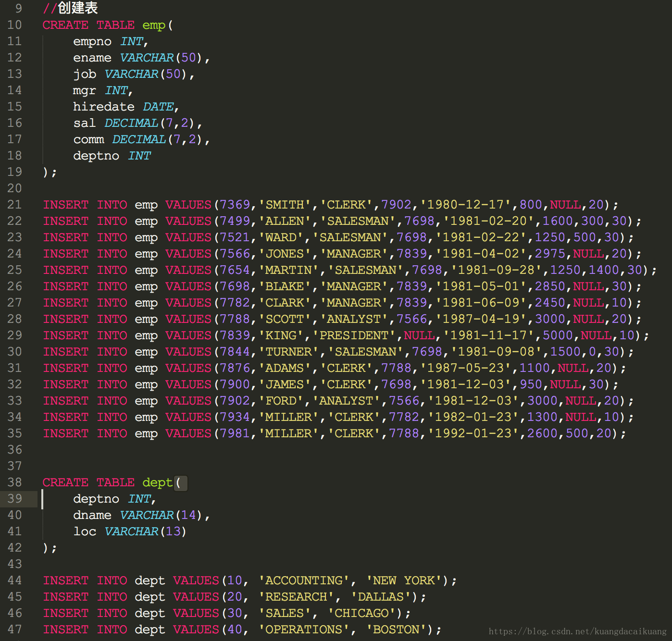Click employee number 7654

point(235,271)
